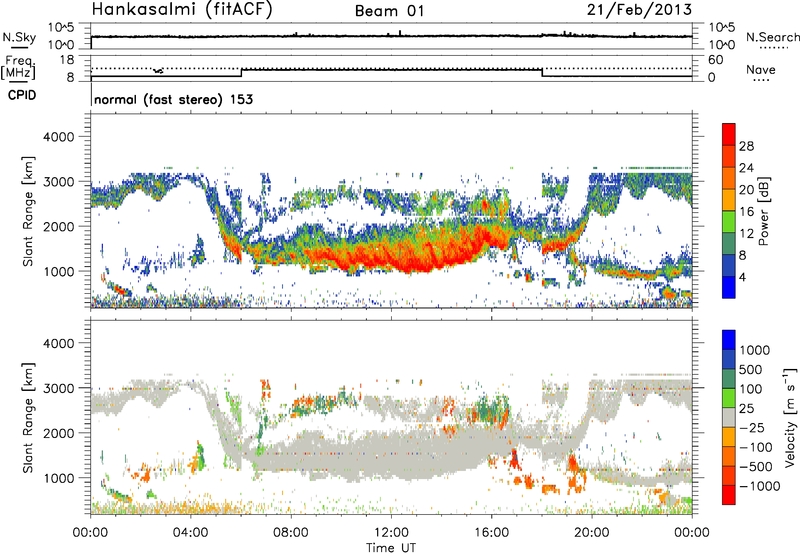This screenshot has width=800, height=554.
Task: Click the blue top segment of Velocity colorbar
Action: pos(729,340)
